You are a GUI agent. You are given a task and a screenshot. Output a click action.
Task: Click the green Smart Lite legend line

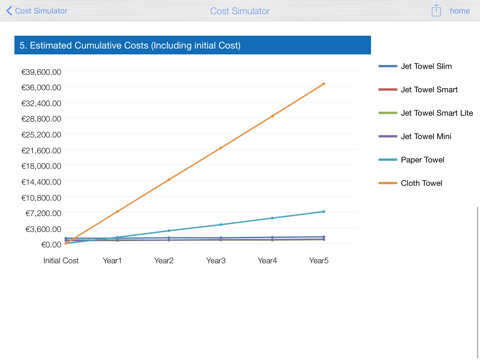point(388,113)
